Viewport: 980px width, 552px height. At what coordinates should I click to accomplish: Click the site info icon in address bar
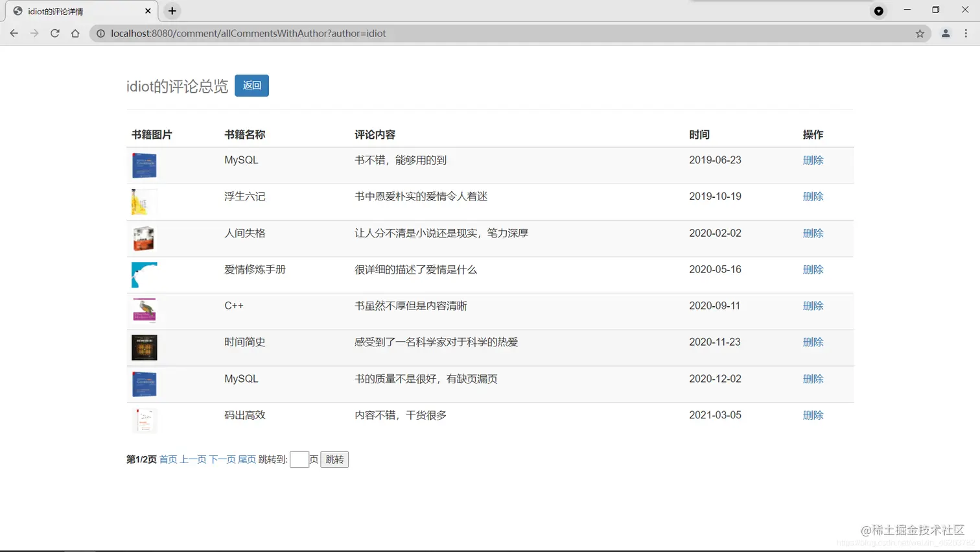[102, 33]
